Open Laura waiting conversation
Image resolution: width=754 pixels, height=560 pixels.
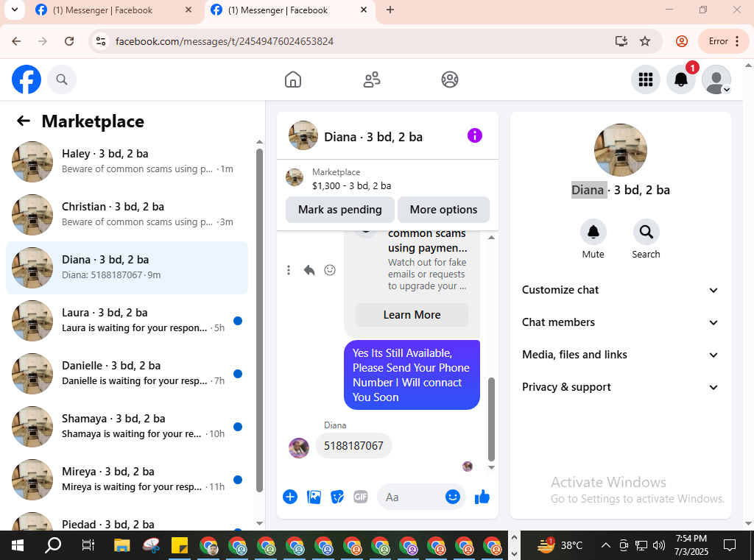coord(127,321)
